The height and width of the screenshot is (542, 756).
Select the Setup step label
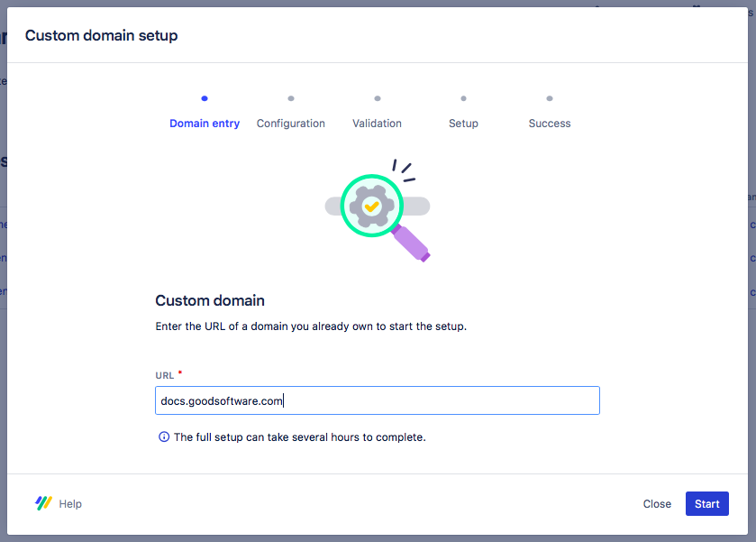click(x=463, y=123)
